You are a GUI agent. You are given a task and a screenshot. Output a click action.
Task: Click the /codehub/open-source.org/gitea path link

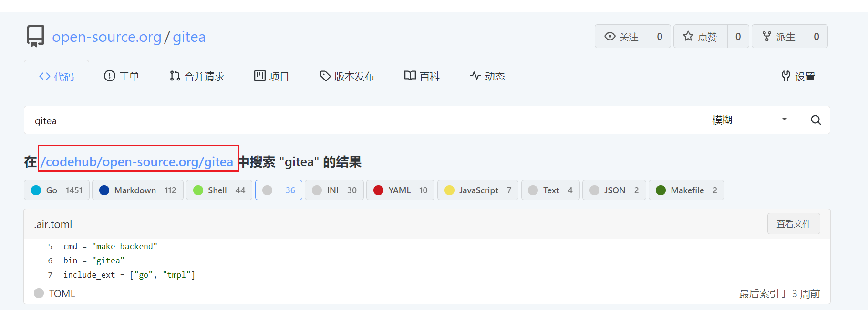pos(137,162)
